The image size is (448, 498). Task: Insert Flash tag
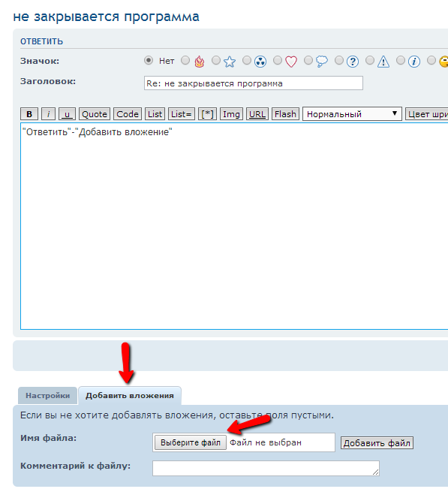[286, 114]
